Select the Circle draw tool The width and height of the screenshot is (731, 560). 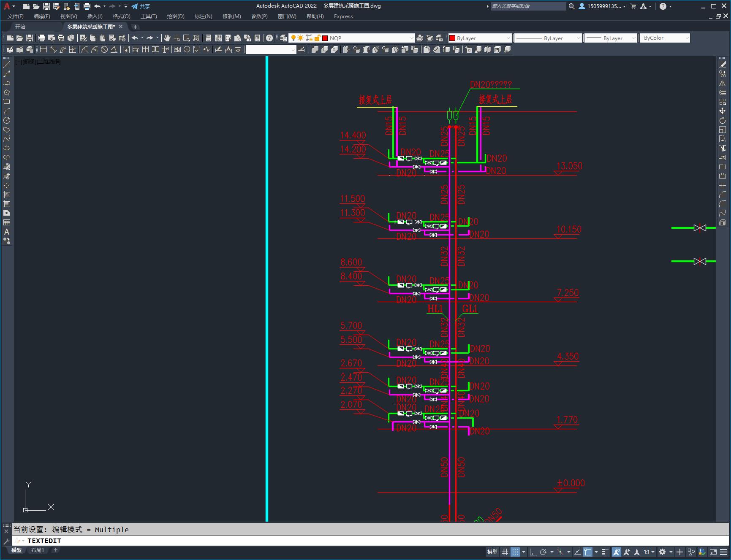7,120
